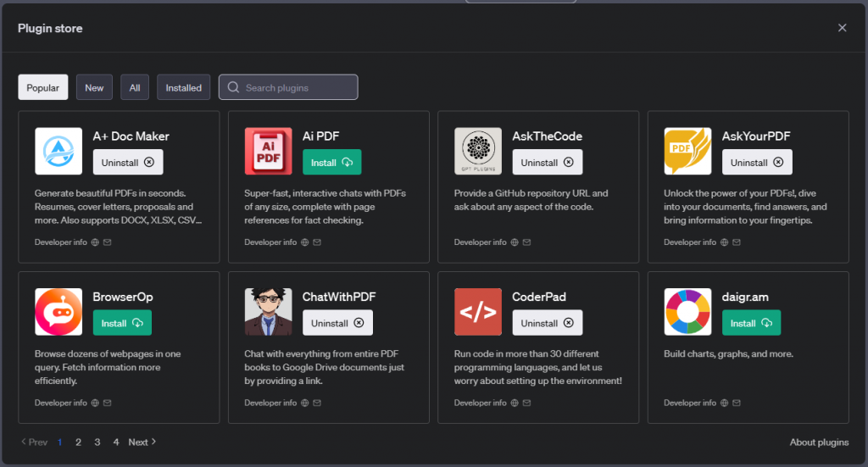Viewport: 868px width, 467px height.
Task: Uninstall the AskTheCode plugin
Action: [548, 162]
